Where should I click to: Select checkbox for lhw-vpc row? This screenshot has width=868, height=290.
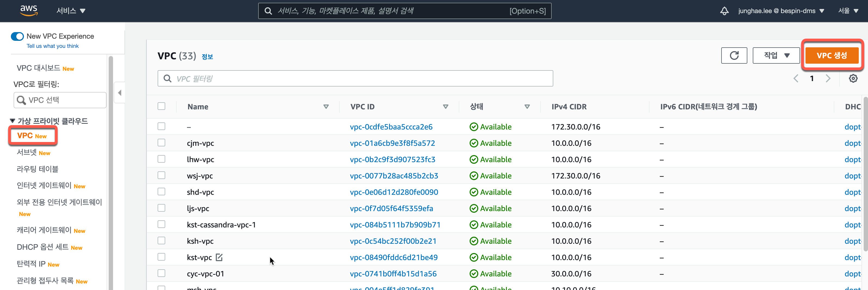click(x=161, y=159)
